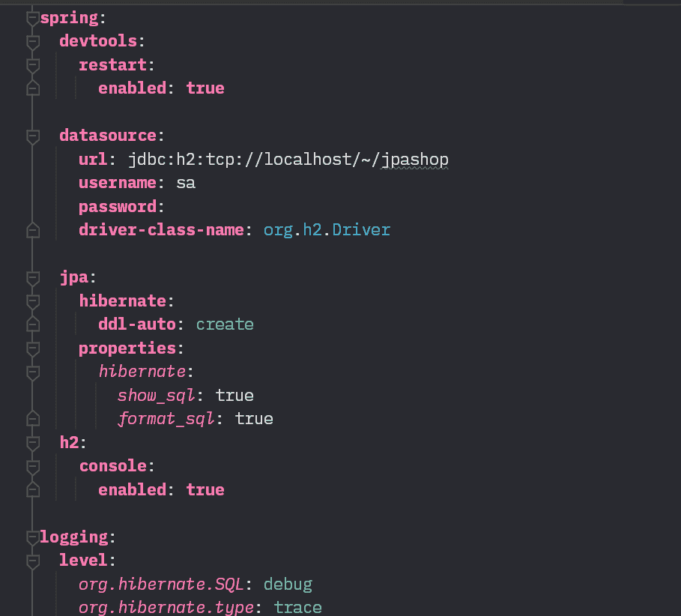This screenshot has width=681, height=616.
Task: Click the org.hibernate.type trace value
Action: [298, 608]
